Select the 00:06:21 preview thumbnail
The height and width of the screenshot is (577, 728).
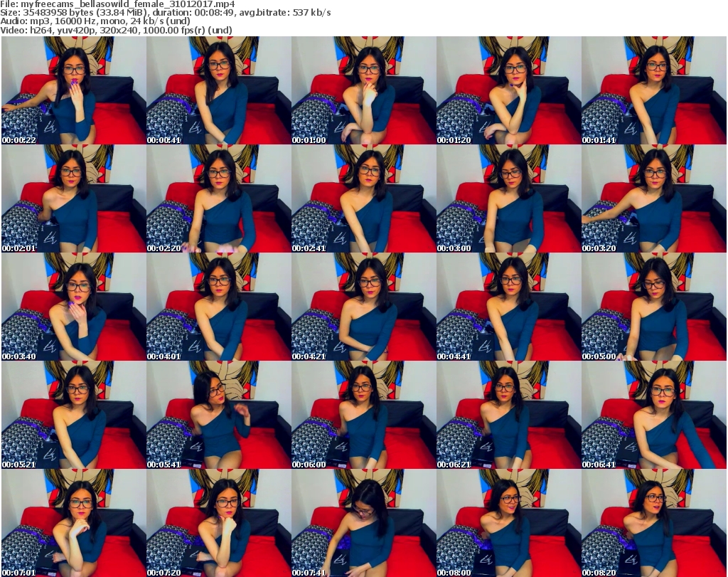[x=508, y=415]
